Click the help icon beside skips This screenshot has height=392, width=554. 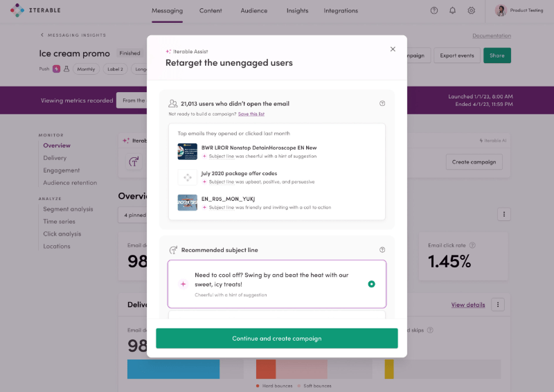430,330
